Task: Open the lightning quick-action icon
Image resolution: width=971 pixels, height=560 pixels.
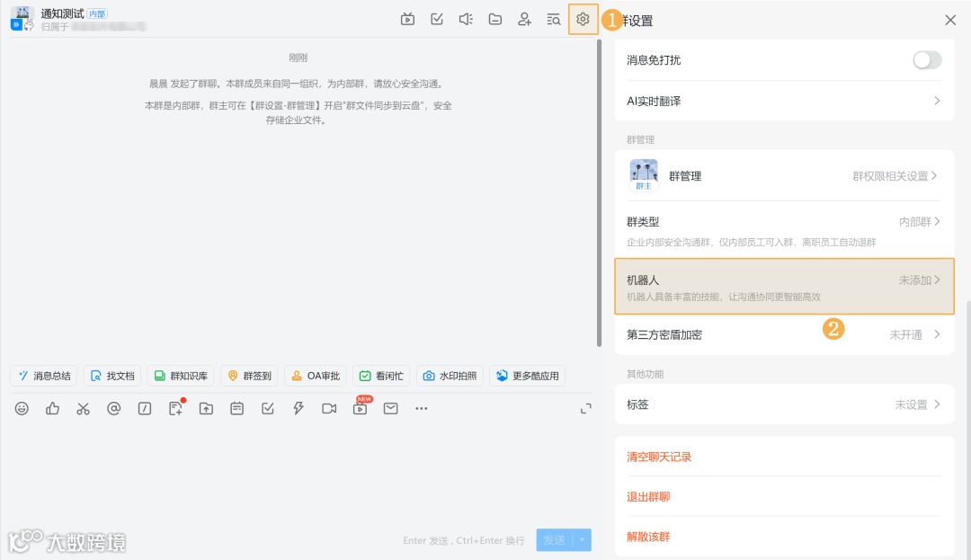Action: tap(298, 408)
